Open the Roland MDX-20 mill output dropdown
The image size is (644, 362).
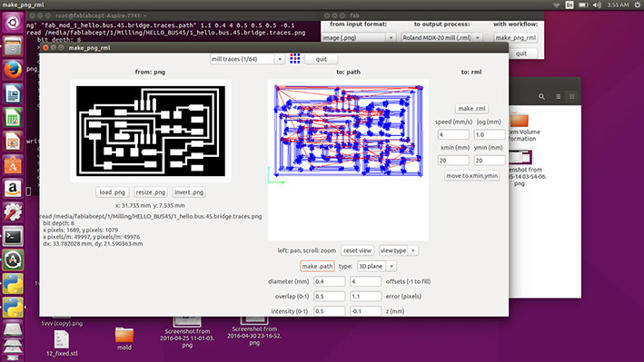tap(441, 38)
